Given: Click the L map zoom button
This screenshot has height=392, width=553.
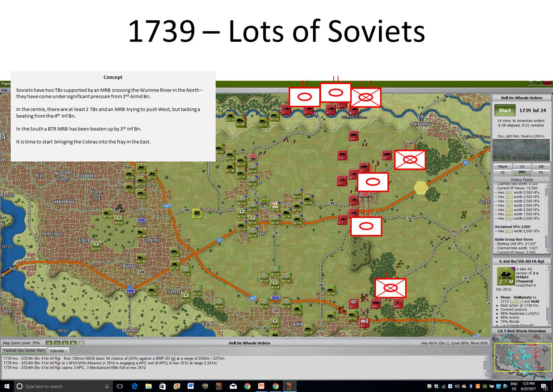Looking at the screenshot, I should (65, 343).
